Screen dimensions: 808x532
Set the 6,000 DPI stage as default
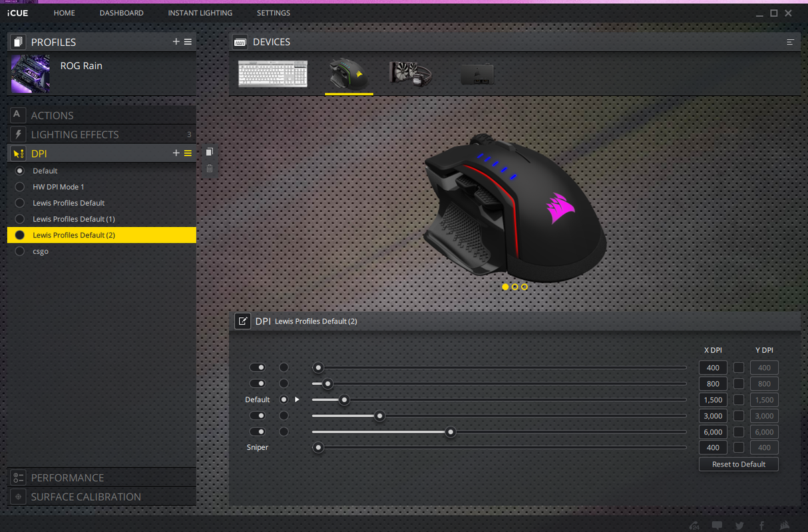pos(284,432)
